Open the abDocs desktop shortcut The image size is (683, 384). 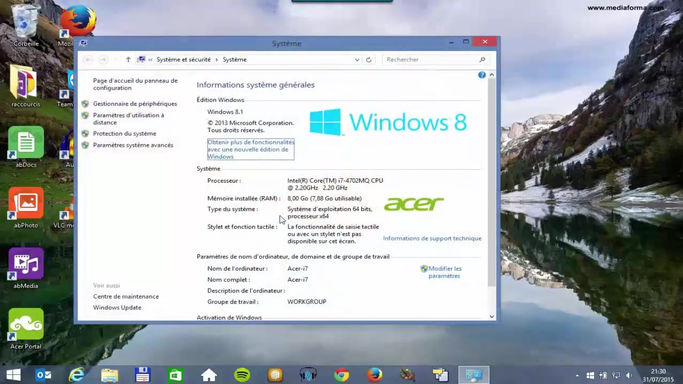click(x=26, y=147)
